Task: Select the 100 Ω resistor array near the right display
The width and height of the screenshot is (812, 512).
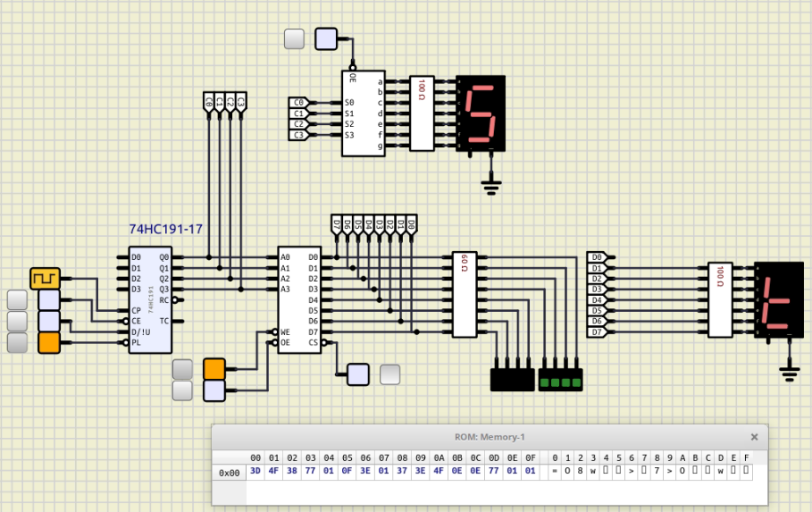Action: (720, 299)
